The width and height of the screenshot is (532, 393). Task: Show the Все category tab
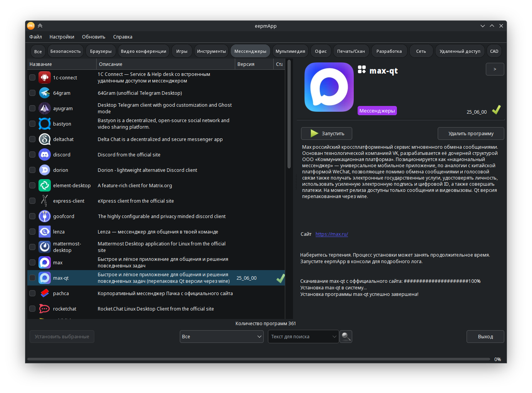[38, 51]
